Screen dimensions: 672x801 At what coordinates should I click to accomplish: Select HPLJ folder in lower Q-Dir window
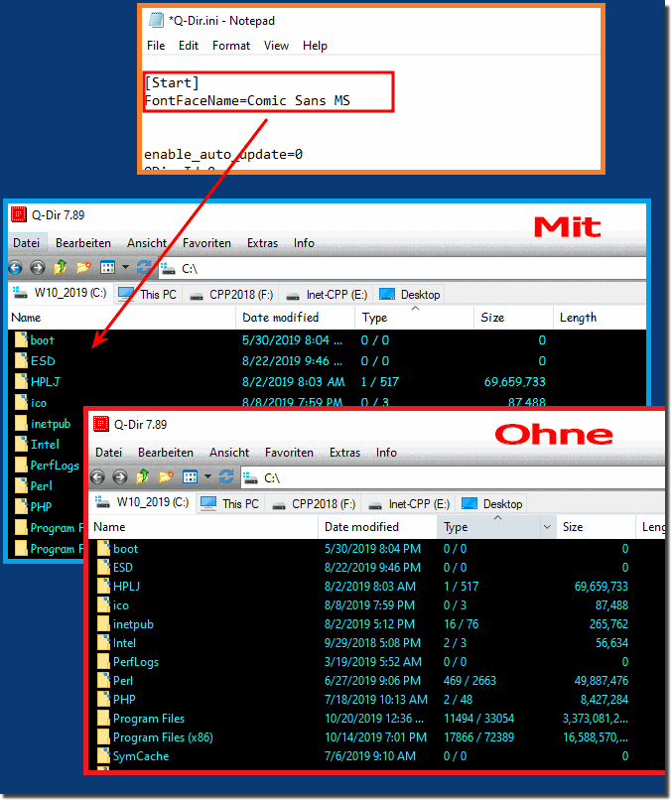(x=126, y=587)
